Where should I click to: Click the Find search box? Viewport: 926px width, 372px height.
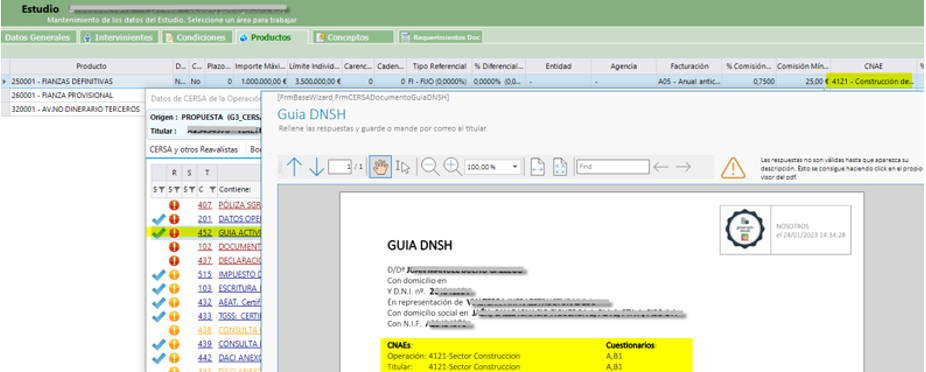tap(613, 167)
